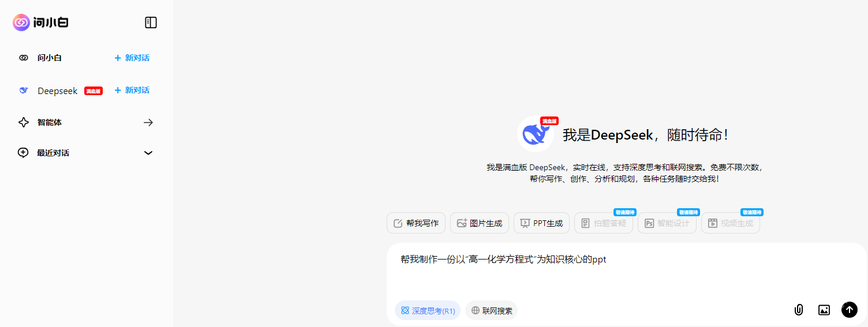
Task: Click the disabled 拍题答疑 chip
Action: [x=604, y=223]
